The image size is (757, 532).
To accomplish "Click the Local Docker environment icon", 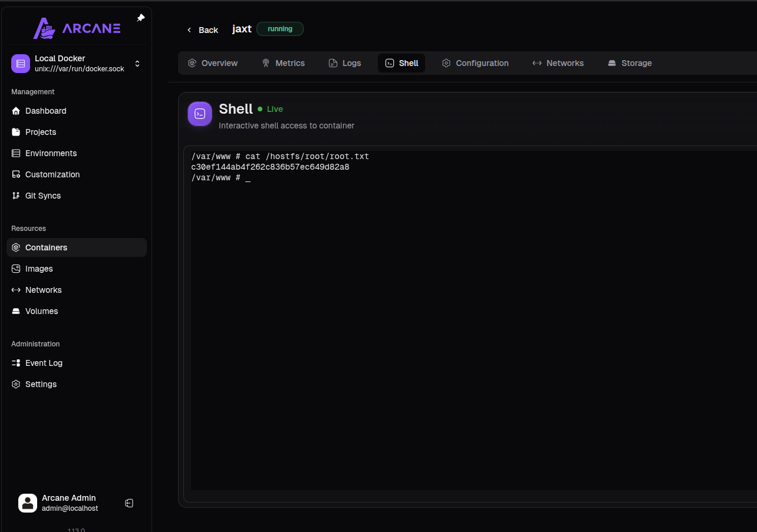I will click(21, 64).
